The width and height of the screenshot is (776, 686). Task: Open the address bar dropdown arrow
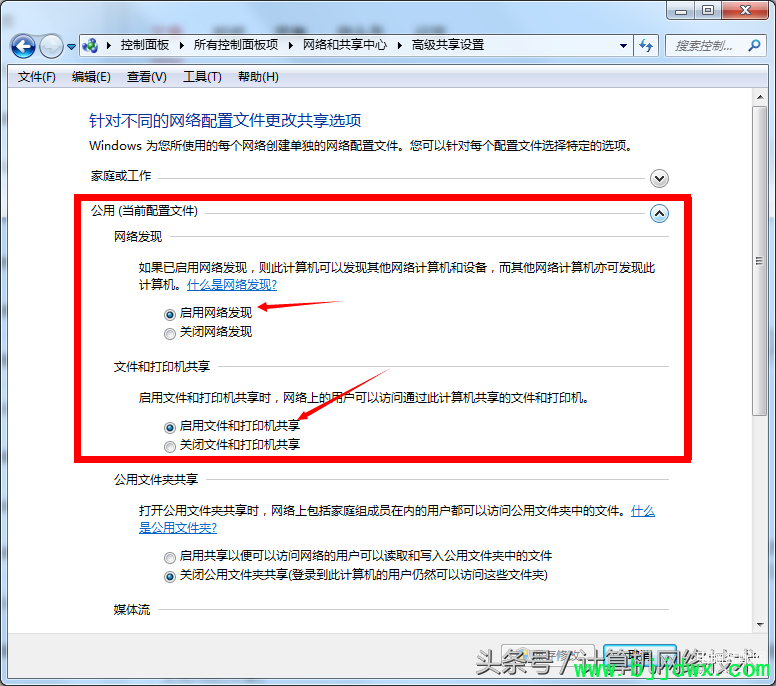[623, 46]
